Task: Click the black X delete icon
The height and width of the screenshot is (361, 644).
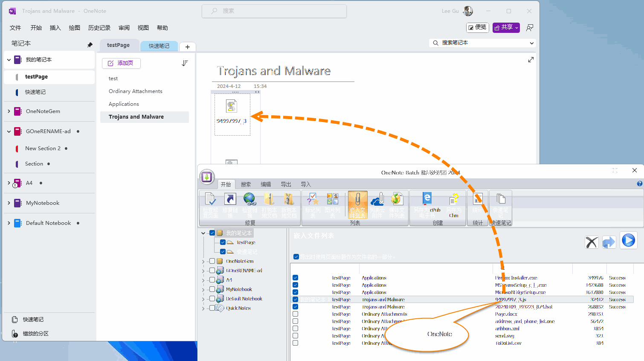Action: coord(592,242)
